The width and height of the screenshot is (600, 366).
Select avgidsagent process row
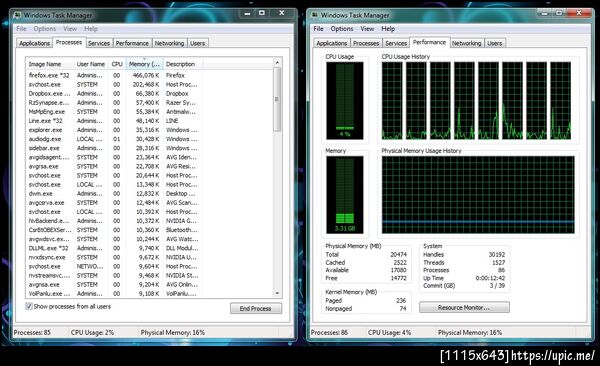[114, 157]
